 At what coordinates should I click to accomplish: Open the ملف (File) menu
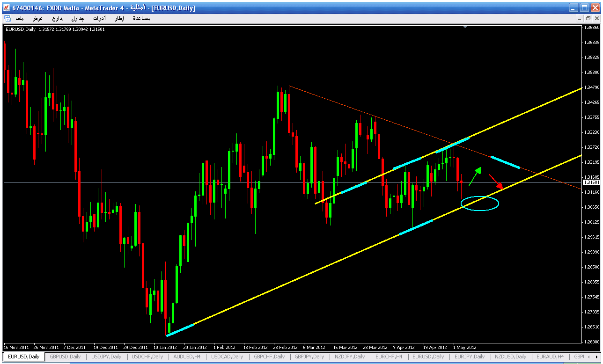coord(20,18)
